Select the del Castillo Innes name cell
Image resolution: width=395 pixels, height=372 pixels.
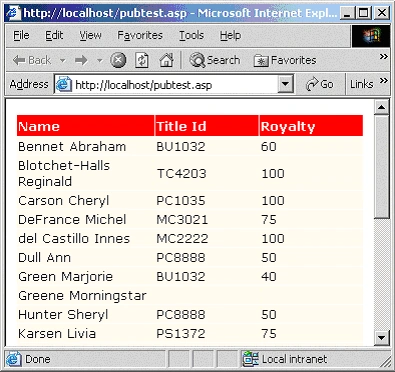(x=86, y=238)
